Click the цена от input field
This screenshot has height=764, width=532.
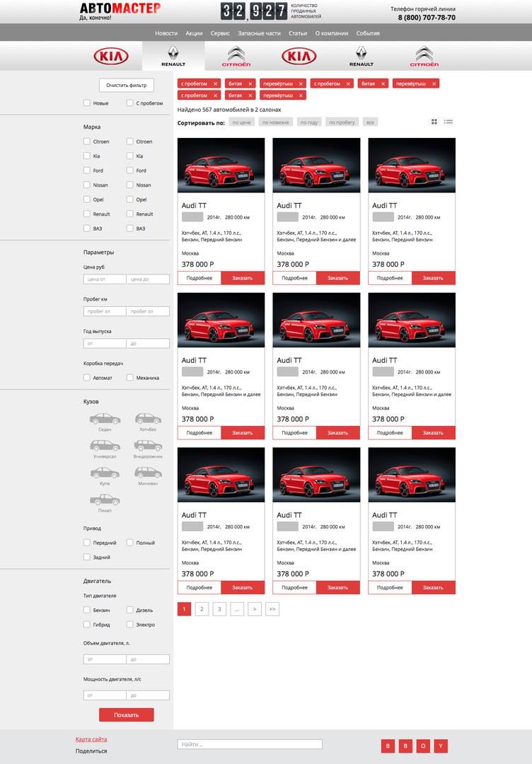(x=105, y=279)
